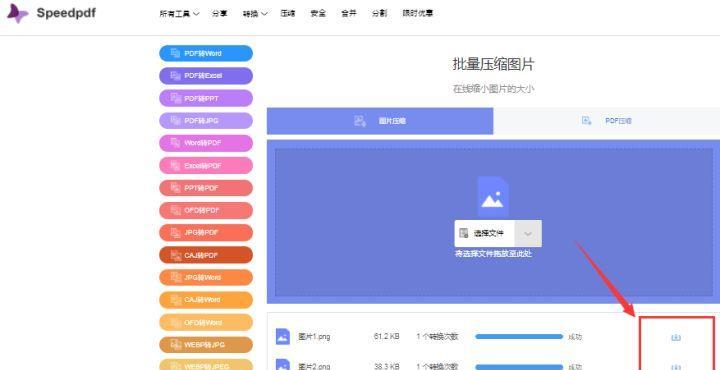This screenshot has width=720, height=370.
Task: Click the Speedpdf butterfly logo
Action: [x=17, y=13]
